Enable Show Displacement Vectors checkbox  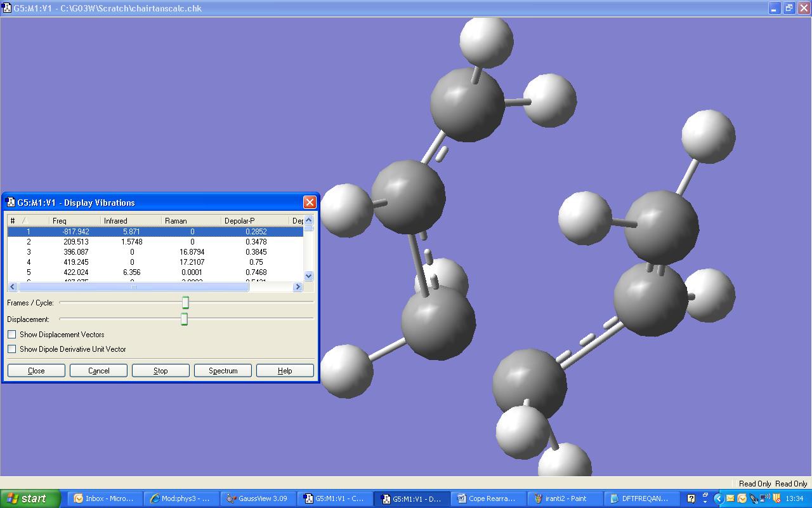12,335
